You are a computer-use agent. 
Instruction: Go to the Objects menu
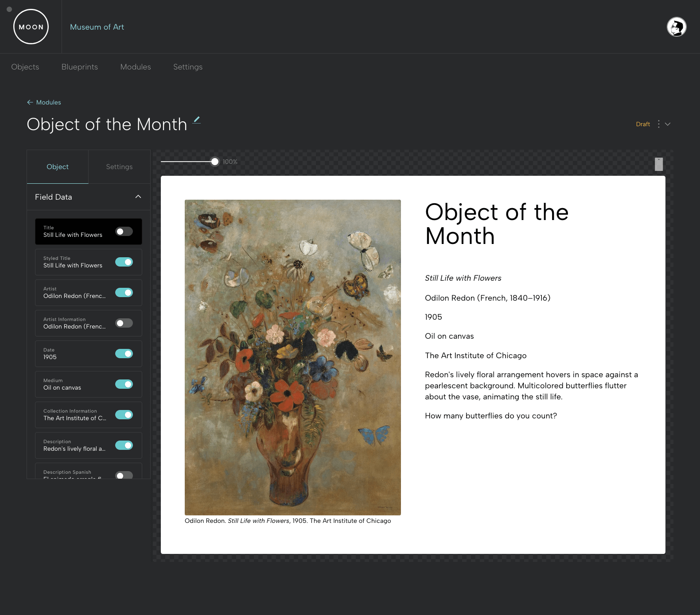click(25, 67)
